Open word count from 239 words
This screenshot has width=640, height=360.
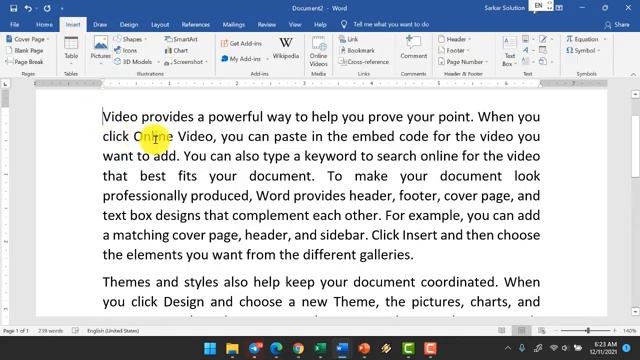(51, 331)
